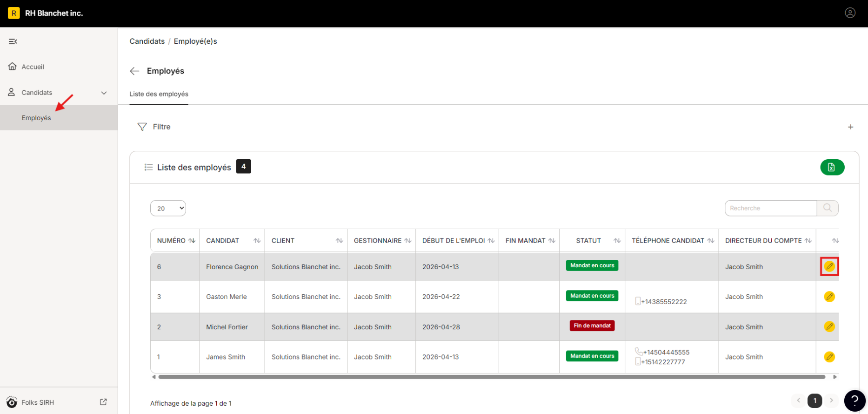868x414 pixels.
Task: Open the user profile icon
Action: click(850, 13)
